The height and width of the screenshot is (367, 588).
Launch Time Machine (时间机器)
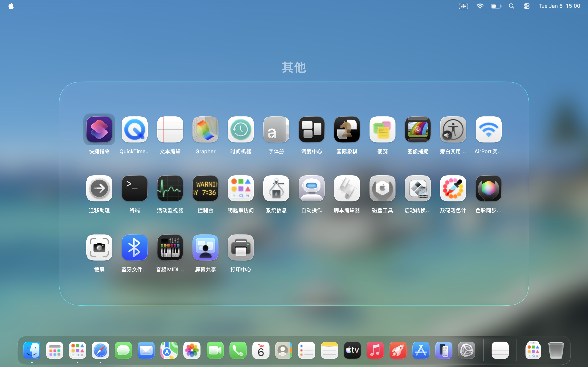click(241, 130)
